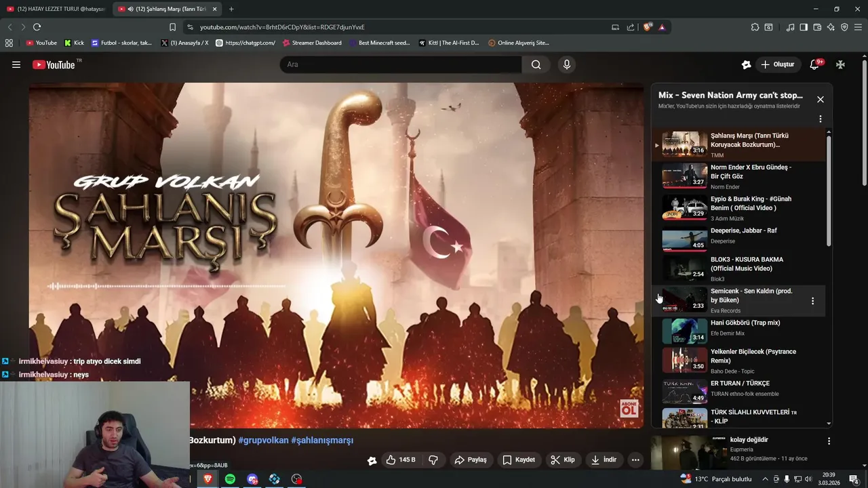Viewport: 868px width, 488px height.
Task: Open the YouTube guide hamburger menu
Action: (16, 64)
